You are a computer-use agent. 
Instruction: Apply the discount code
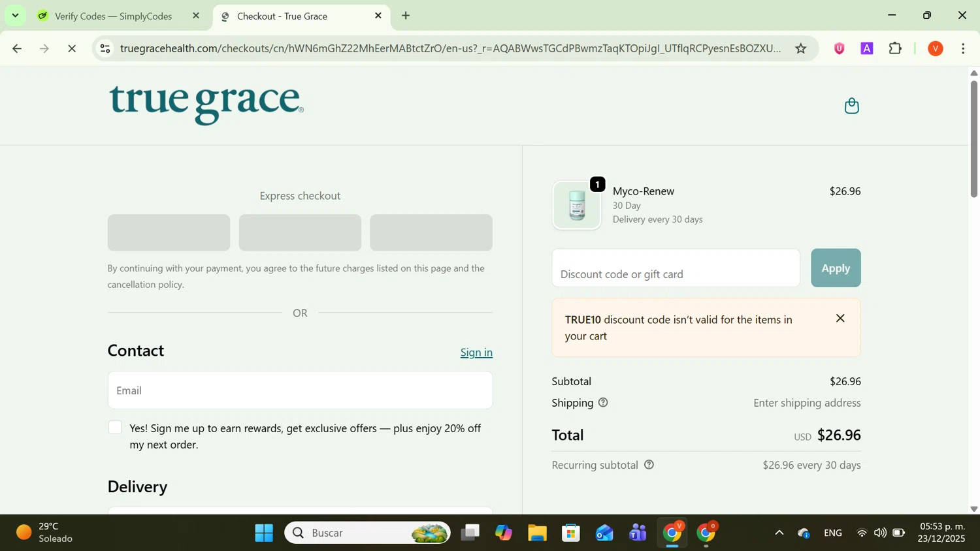[836, 268]
